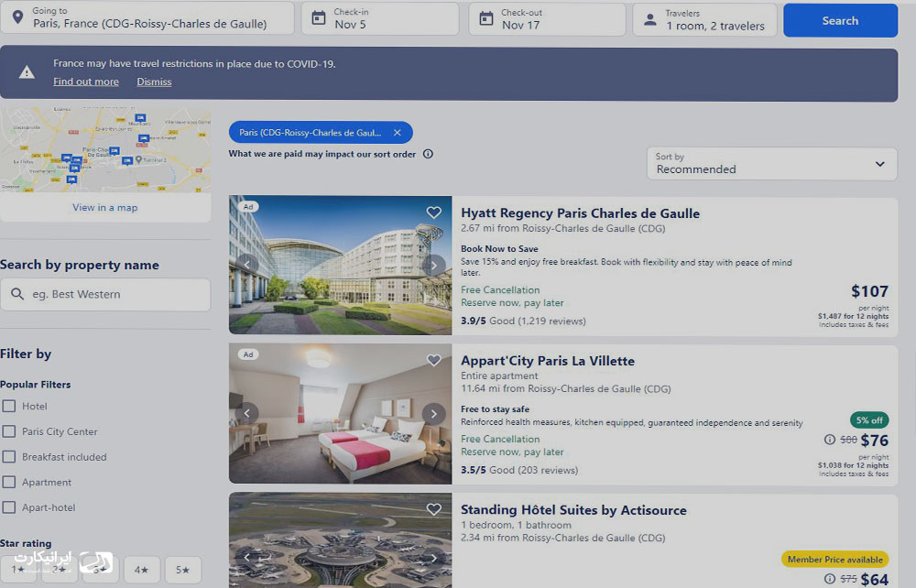Image resolution: width=916 pixels, height=588 pixels.
Task: Open Hyatt Regency Paris Charles de Gaulle listing
Action: click(580, 213)
